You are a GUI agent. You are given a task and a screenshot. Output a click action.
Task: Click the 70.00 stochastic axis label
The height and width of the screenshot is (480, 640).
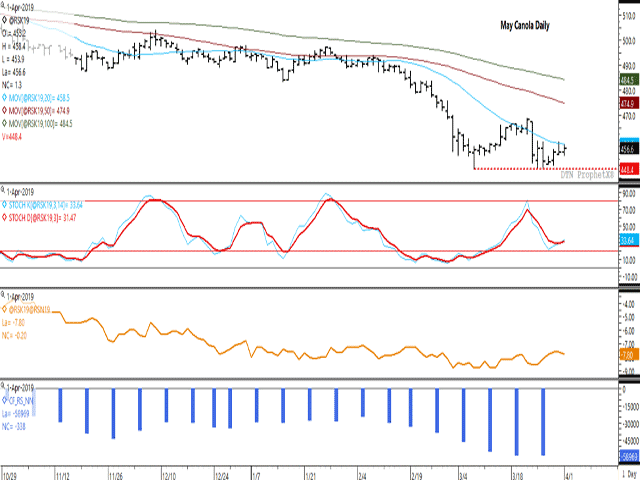pyautogui.click(x=629, y=211)
